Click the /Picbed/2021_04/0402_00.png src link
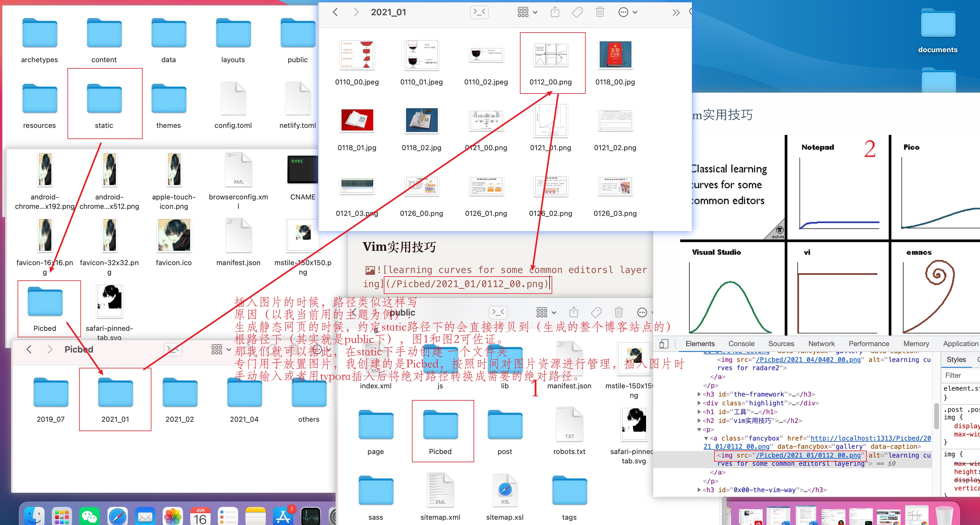The height and width of the screenshot is (525, 980). (808, 360)
